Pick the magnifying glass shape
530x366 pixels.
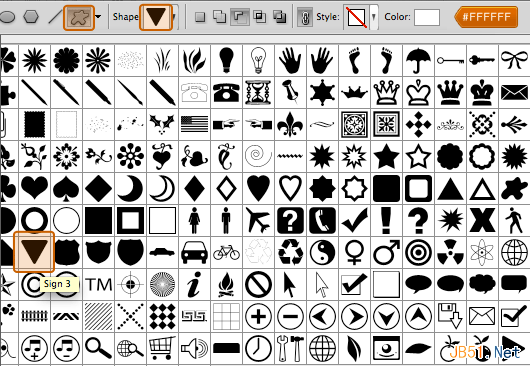click(x=98, y=348)
